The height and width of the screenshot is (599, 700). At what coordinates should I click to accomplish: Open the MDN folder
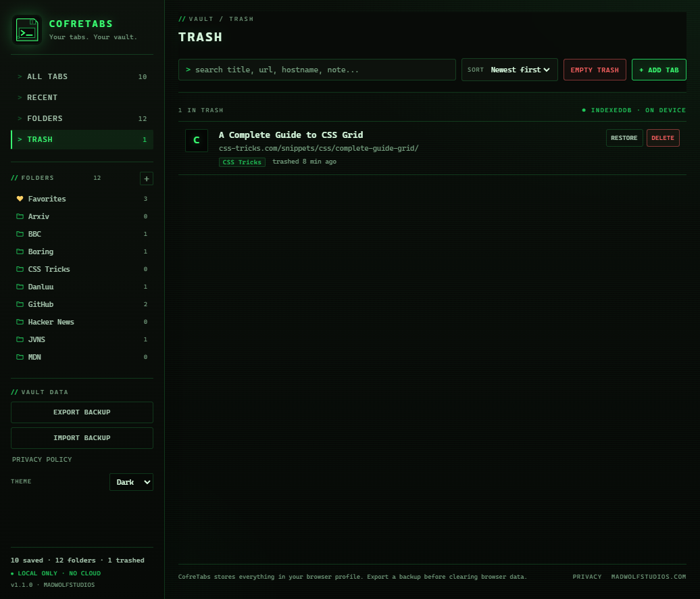(82, 357)
